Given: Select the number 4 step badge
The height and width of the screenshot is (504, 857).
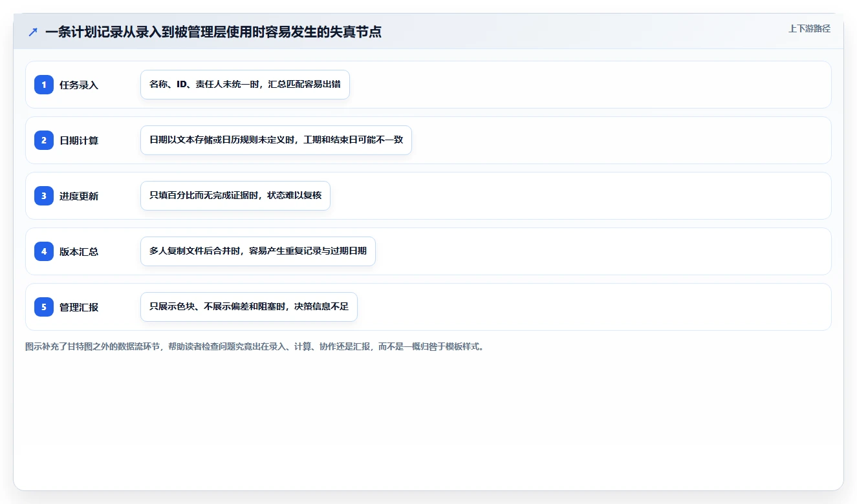Looking at the screenshot, I should pyautogui.click(x=44, y=251).
